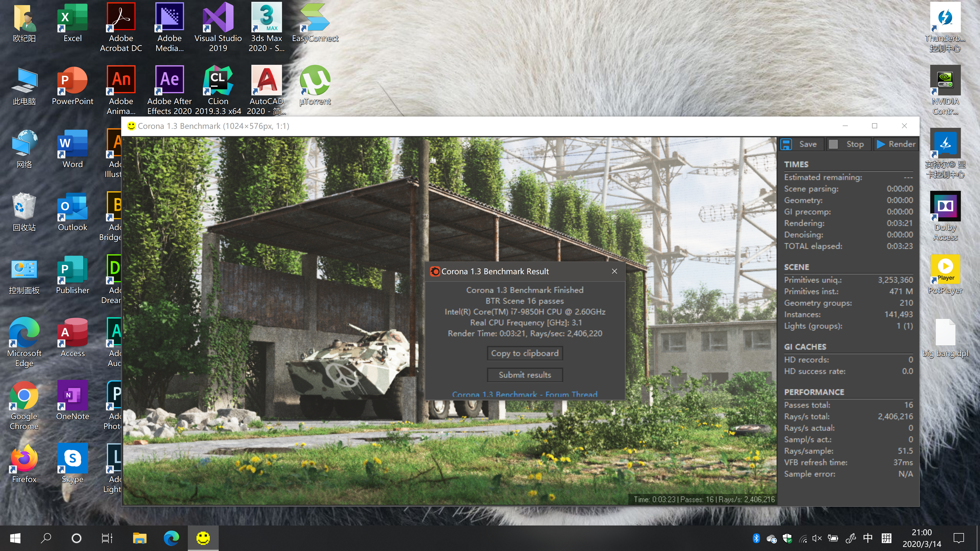980x551 pixels.
Task: Open 英特尔 显卡控制中心 shortcut
Action: [945, 154]
